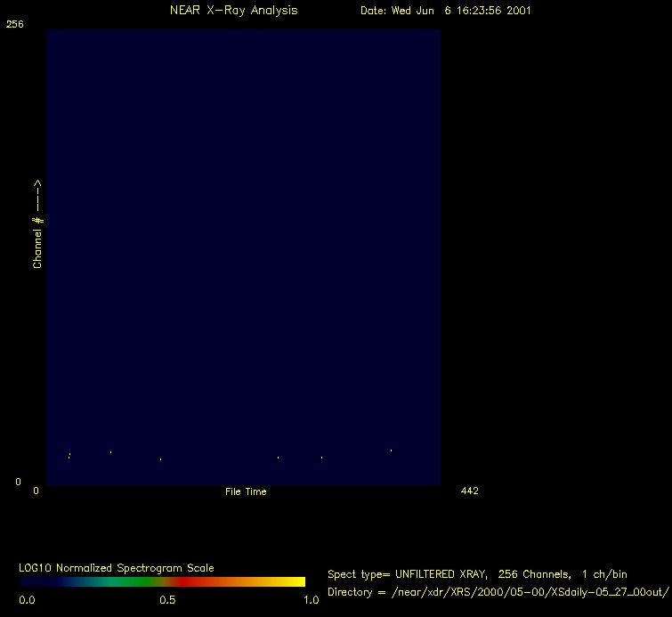672x617 pixels.
Task: Click the NEAR X-Ray Analysis title
Action: tap(233, 11)
